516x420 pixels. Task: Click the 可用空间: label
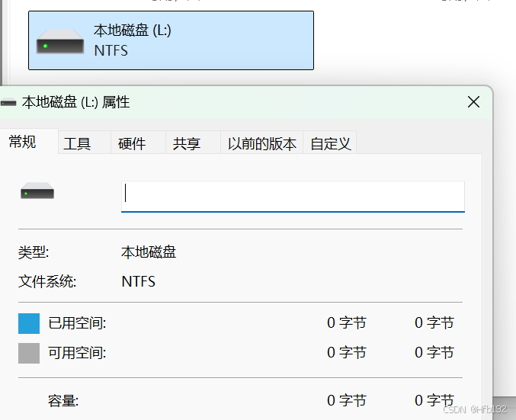(x=77, y=353)
